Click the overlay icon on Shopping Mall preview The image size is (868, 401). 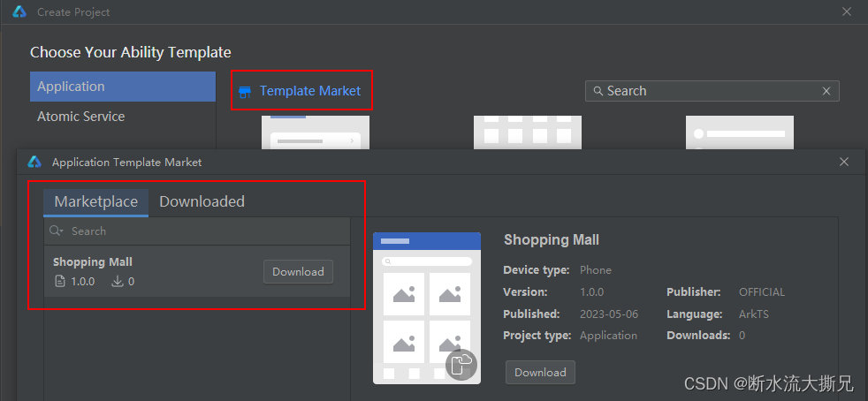point(461,364)
